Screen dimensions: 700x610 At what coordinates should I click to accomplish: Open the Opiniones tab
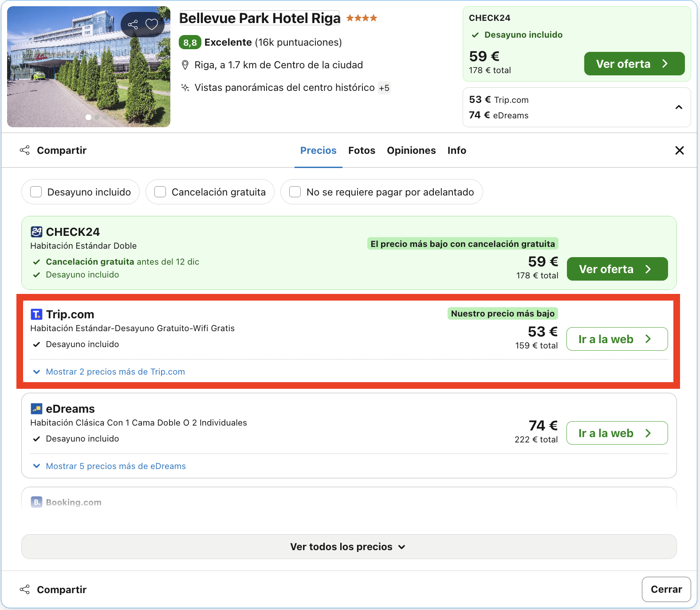pyautogui.click(x=411, y=151)
